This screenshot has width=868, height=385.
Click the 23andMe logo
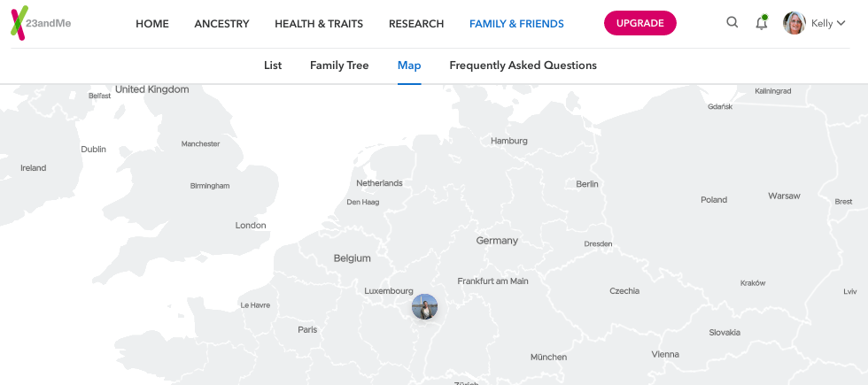click(41, 23)
